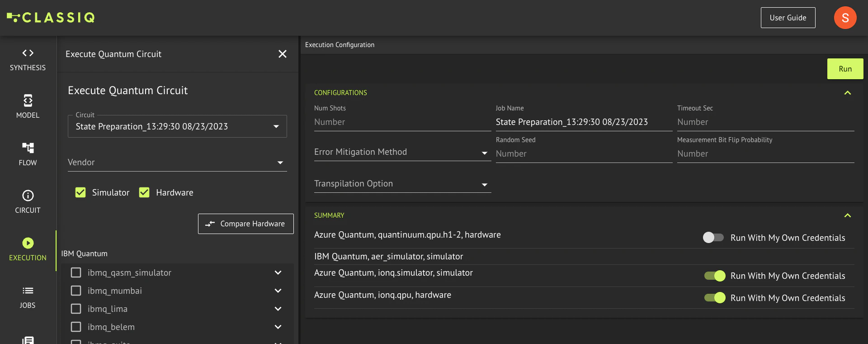Open the Jobs list from the sidebar
Image resolution: width=868 pixels, height=344 pixels.
coord(28,297)
